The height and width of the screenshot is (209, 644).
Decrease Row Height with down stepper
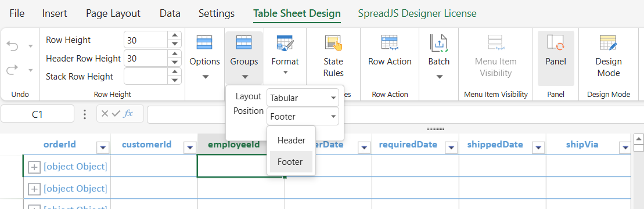(x=175, y=44)
